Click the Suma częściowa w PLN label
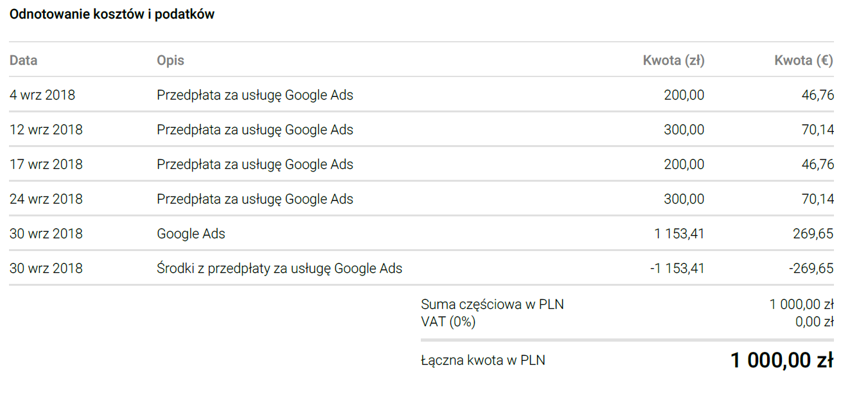 [492, 304]
